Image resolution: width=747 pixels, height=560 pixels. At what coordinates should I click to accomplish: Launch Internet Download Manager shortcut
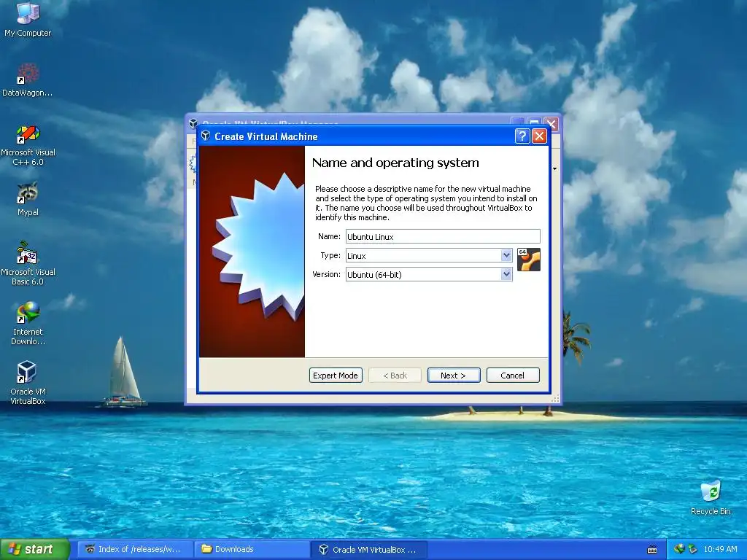pos(28,324)
